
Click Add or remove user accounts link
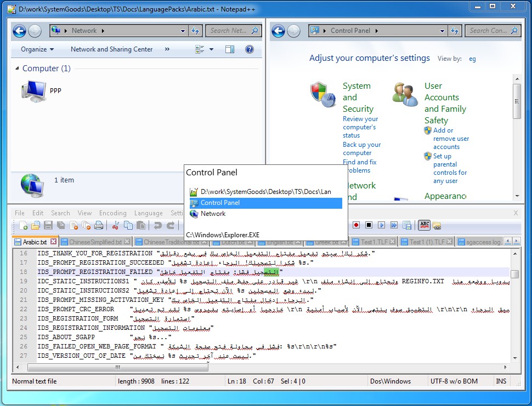pyautogui.click(x=451, y=139)
